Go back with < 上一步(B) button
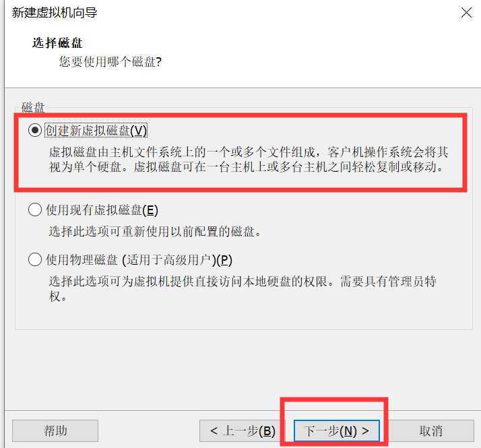Viewport: 481px width, 448px height. (x=241, y=430)
